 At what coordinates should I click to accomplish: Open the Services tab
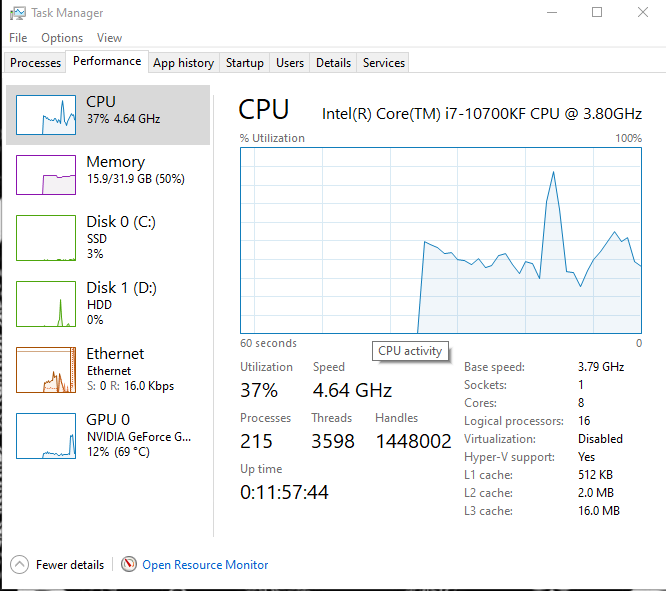[384, 63]
